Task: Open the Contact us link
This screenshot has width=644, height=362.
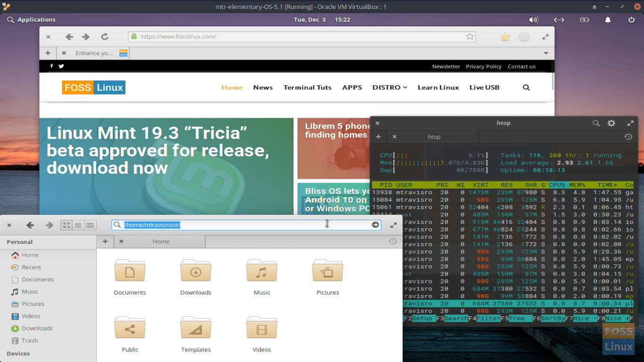Action: pyautogui.click(x=521, y=66)
